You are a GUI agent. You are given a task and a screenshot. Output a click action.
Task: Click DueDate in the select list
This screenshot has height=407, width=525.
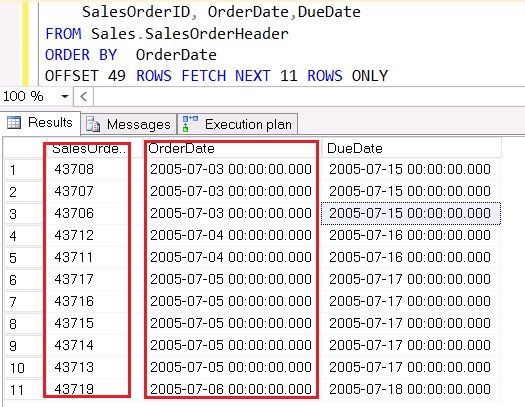329,12
